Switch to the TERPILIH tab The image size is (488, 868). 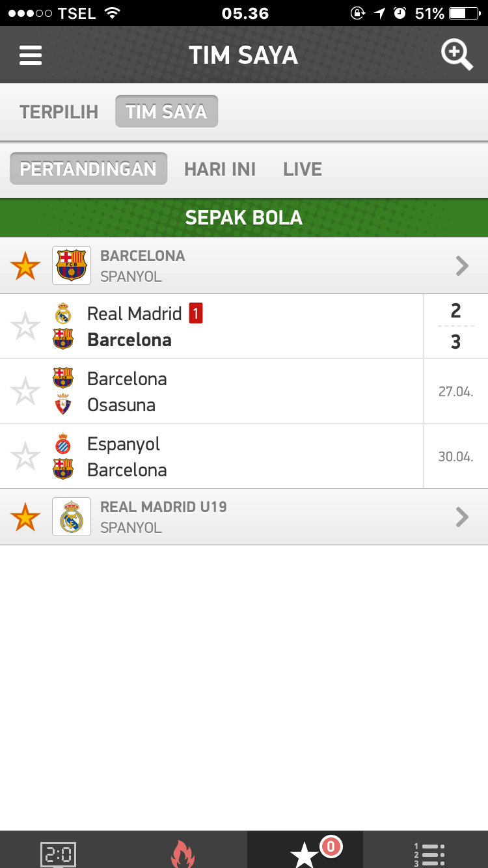[x=59, y=111]
